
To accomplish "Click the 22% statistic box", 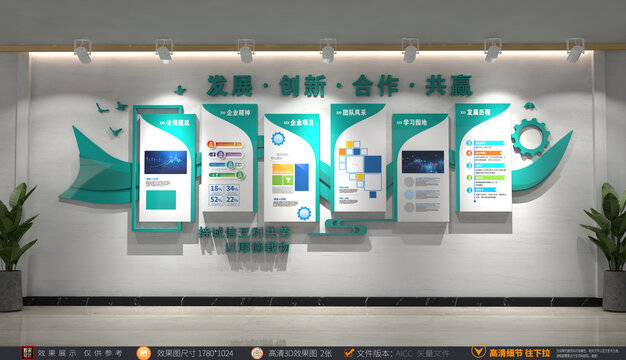I will (x=232, y=200).
